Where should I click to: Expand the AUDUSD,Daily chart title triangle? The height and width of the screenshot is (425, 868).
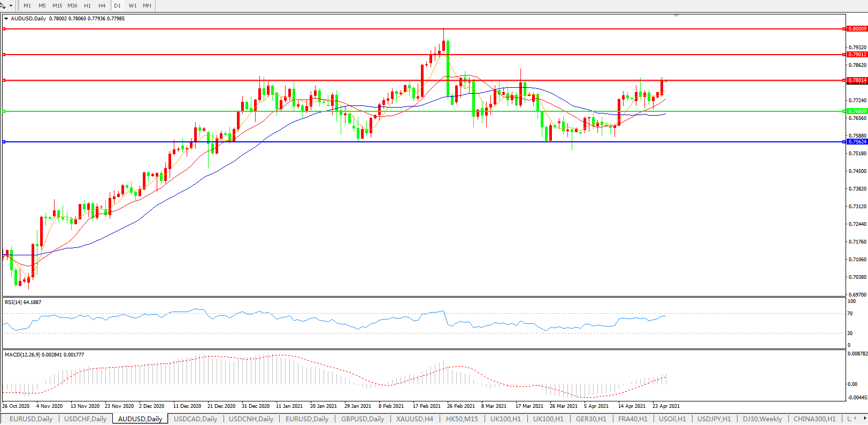(x=6, y=19)
